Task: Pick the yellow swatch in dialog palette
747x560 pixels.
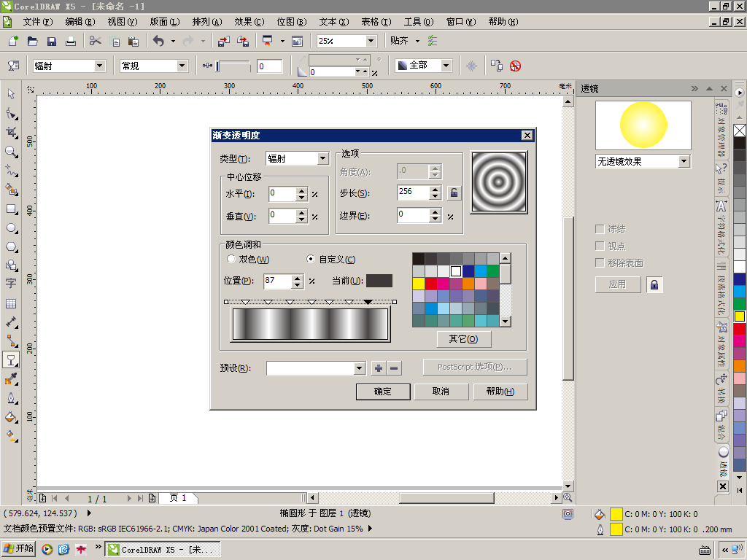Action: (419, 284)
